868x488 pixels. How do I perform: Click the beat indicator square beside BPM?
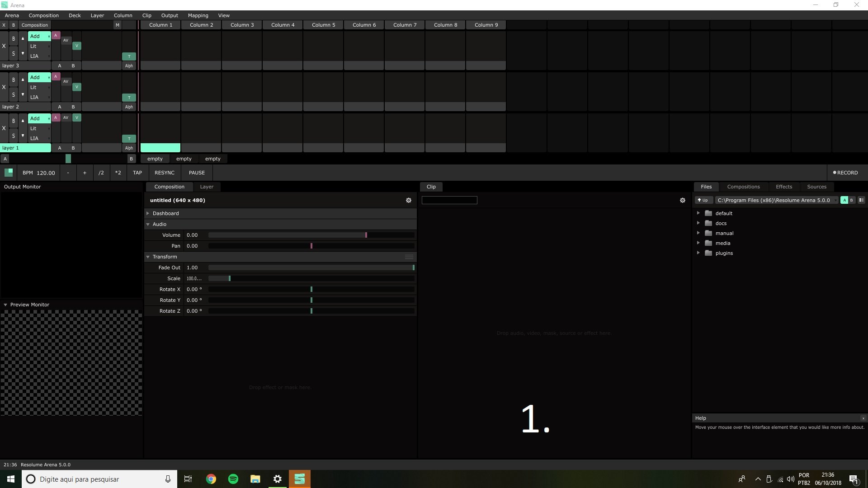pos(9,173)
